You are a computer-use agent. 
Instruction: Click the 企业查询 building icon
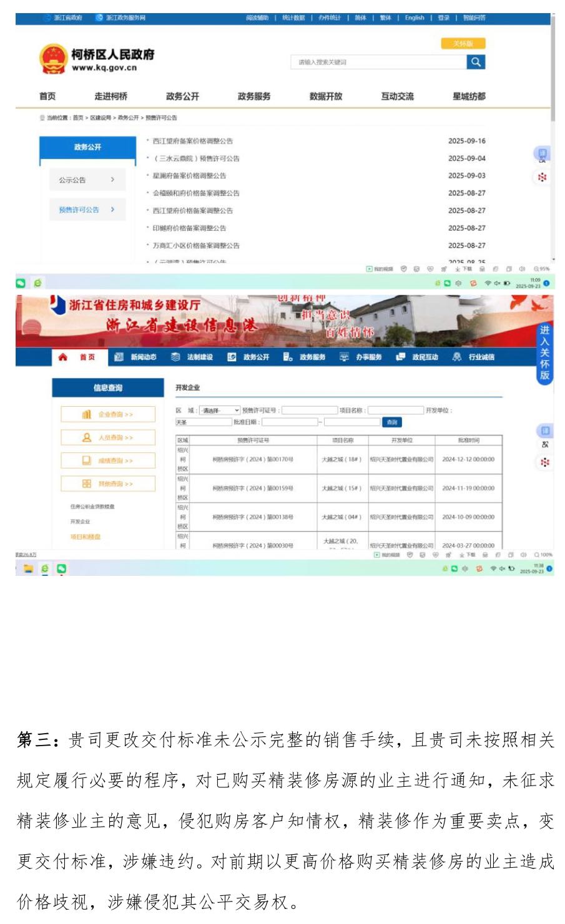pyautogui.click(x=87, y=414)
